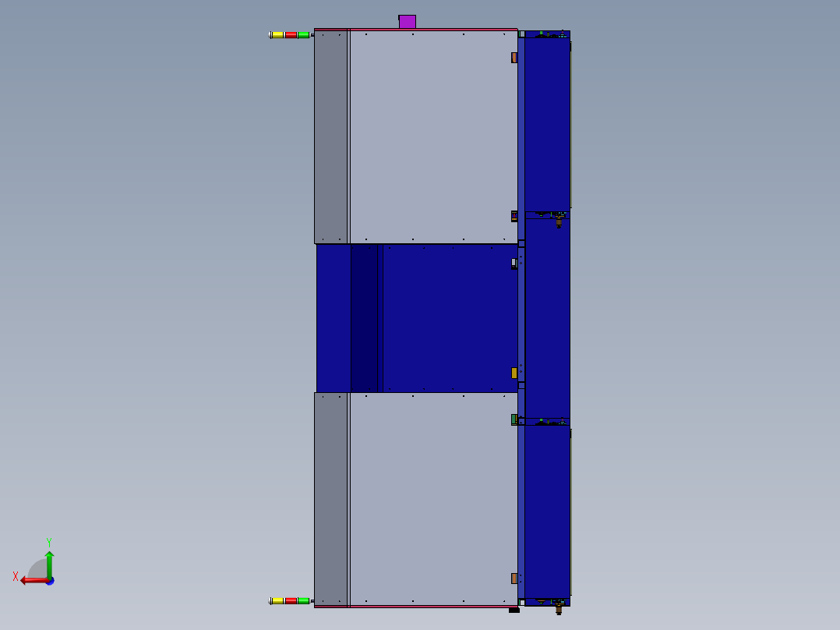Image resolution: width=840 pixels, height=630 pixels.
Task: Select the purple box on top of the machine
Action: tap(407, 22)
